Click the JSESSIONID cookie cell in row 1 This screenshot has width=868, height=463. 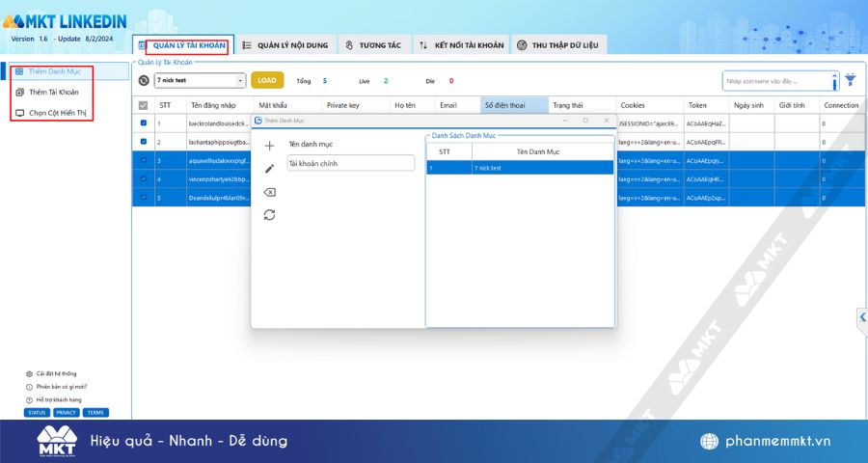pos(650,123)
